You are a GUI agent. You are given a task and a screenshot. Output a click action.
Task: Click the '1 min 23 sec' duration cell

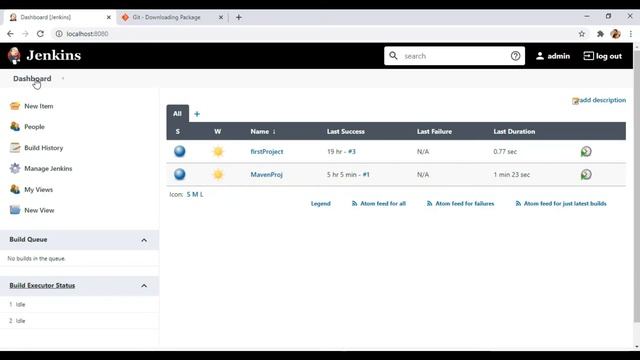511,174
